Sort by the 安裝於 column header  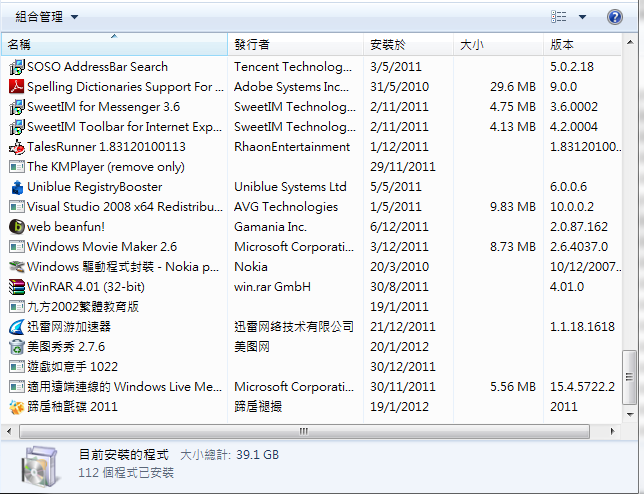tap(408, 44)
